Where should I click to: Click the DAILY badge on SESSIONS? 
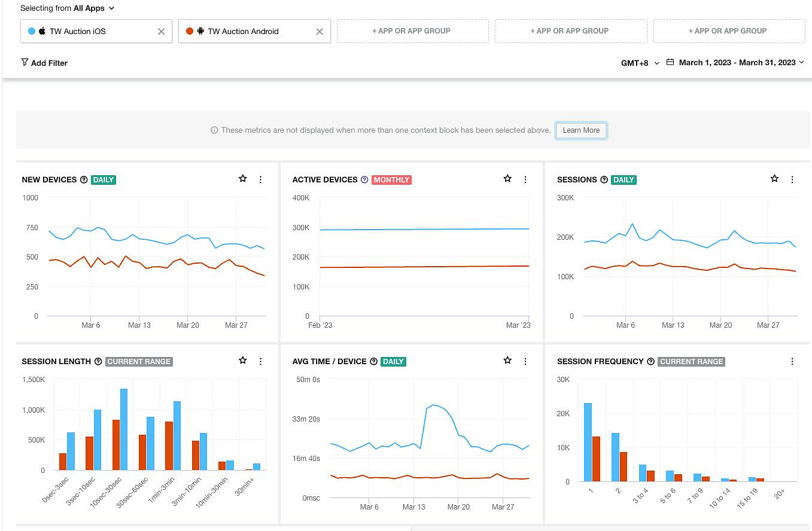(x=624, y=179)
